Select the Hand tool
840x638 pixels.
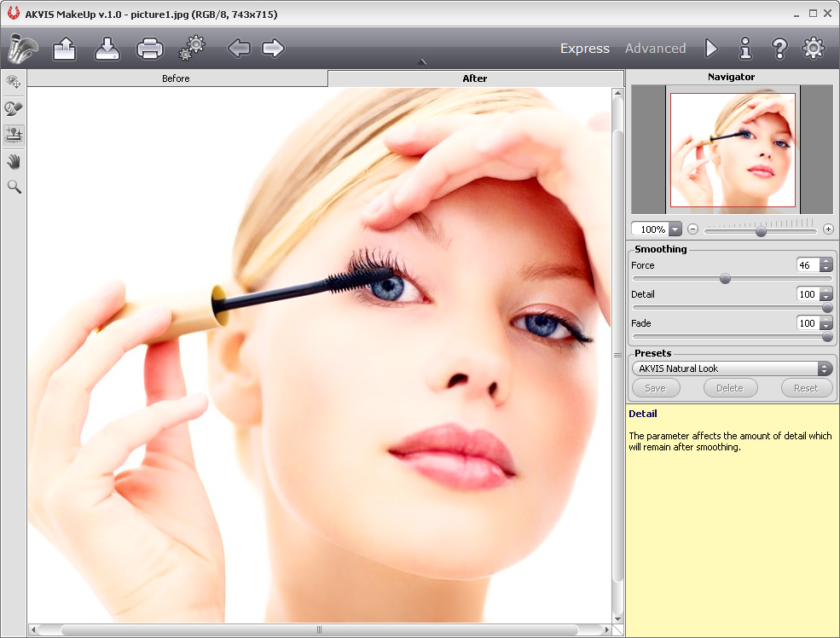point(14,161)
